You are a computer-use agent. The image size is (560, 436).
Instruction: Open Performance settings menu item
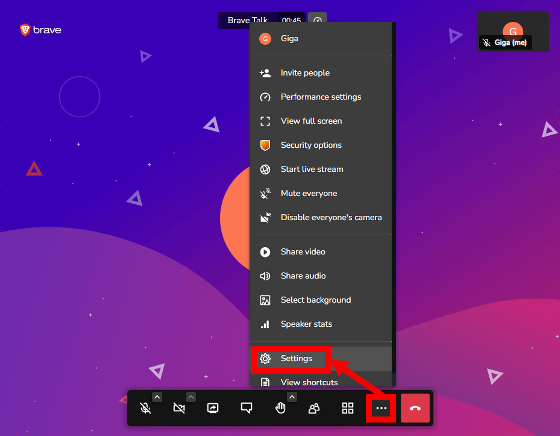[321, 97]
